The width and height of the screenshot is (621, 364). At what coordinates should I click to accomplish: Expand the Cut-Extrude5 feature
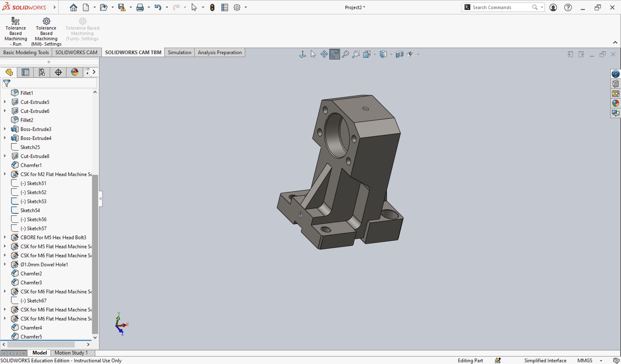5,102
